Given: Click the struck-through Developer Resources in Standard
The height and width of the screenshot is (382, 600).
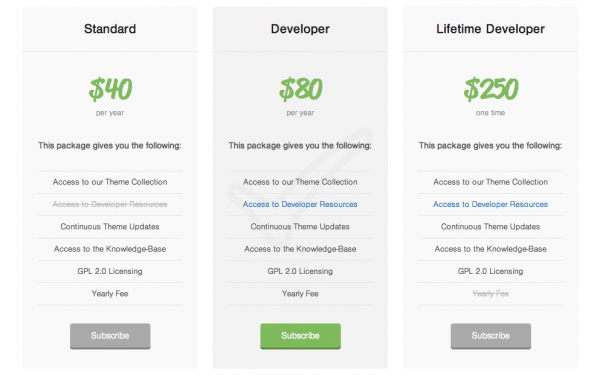Looking at the screenshot, I should (x=110, y=204).
